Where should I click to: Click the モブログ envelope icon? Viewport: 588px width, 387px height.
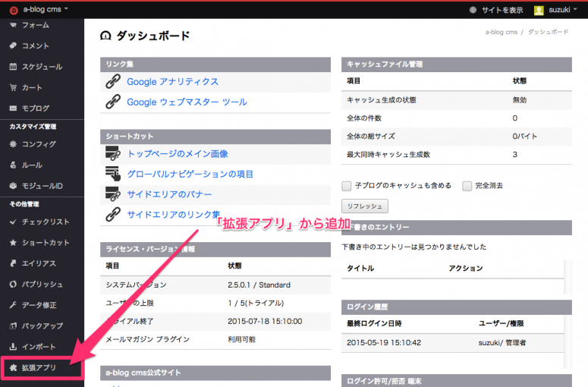13,109
